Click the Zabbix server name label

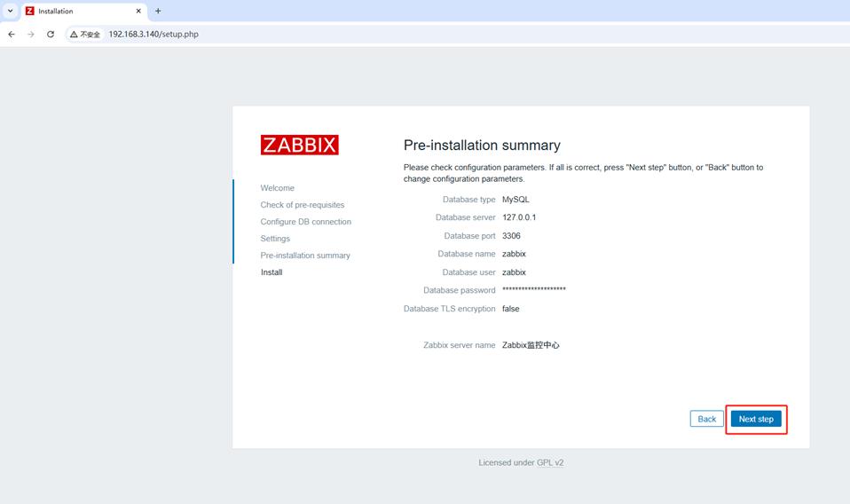coord(459,344)
